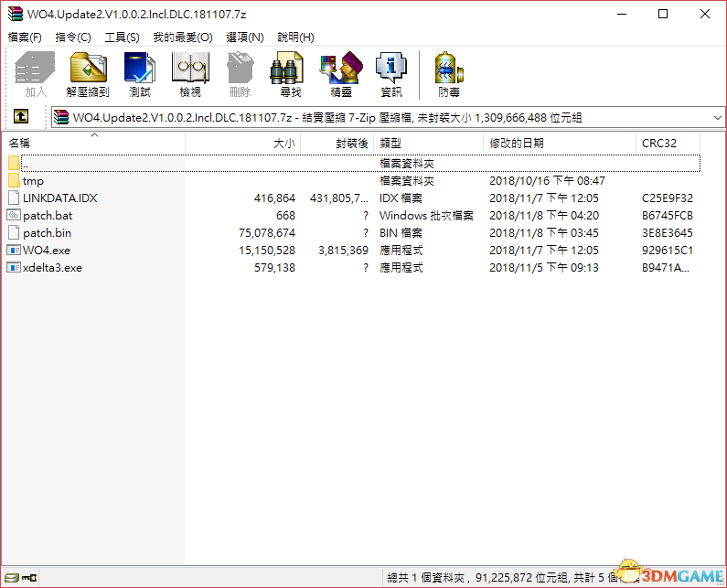Sort by 名稱 Name column header
The width and height of the screenshot is (727, 588).
tap(94, 144)
